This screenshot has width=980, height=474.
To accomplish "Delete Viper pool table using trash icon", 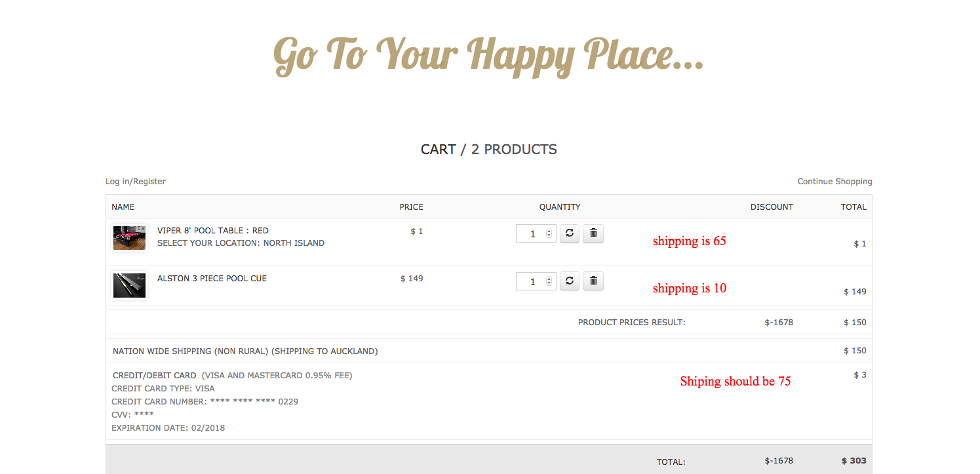I will (x=593, y=233).
